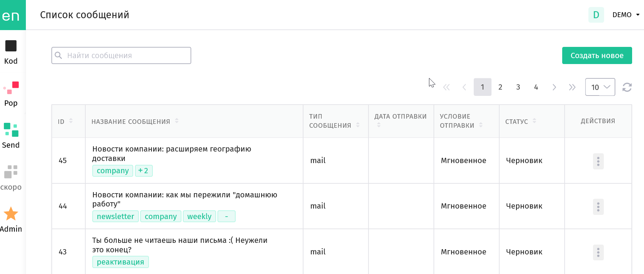Image resolution: width=644 pixels, height=274 pixels.
Task: Open message 'Ты больше не читаешь наши письма'
Action: [180, 245]
